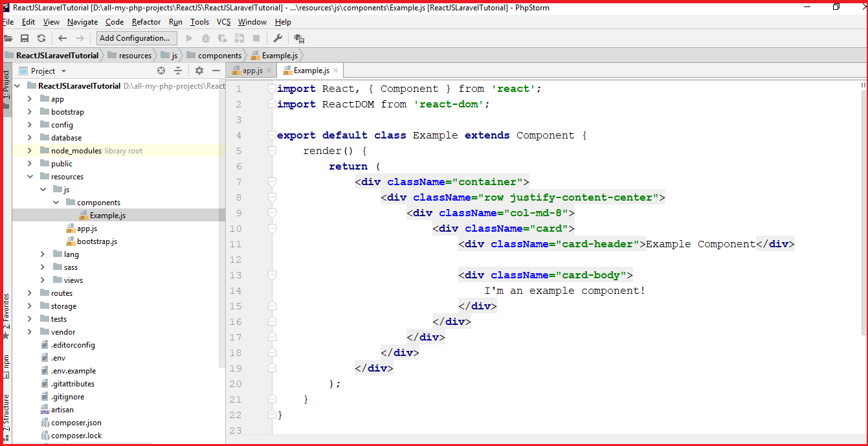Collapse the render method using gutter arrow
Viewport: 868px width, 446px height.
point(272,150)
